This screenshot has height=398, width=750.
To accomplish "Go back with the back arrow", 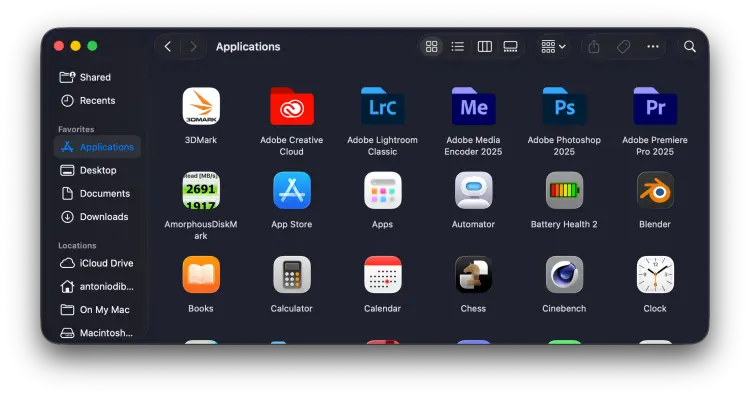I will click(168, 46).
